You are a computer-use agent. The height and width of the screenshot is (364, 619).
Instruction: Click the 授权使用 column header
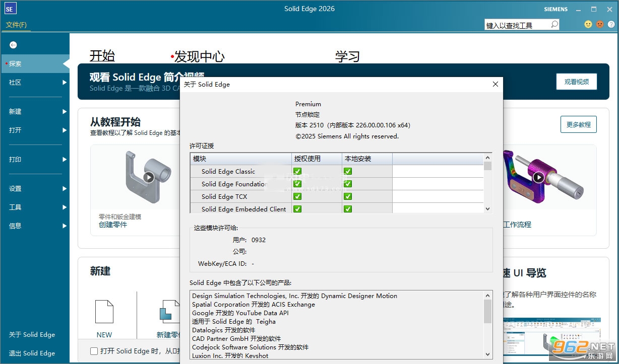[317, 159]
